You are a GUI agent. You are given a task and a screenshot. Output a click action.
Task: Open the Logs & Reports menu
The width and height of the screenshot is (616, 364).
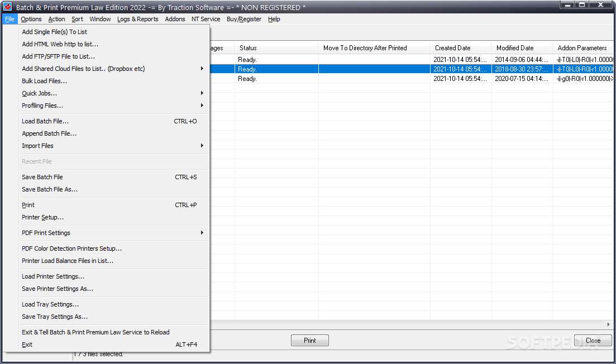tap(137, 19)
